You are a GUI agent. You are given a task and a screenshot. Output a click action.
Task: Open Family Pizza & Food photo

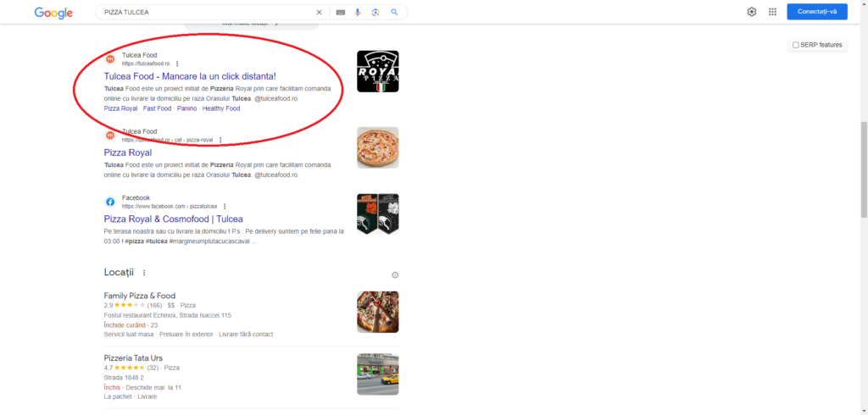coord(377,312)
